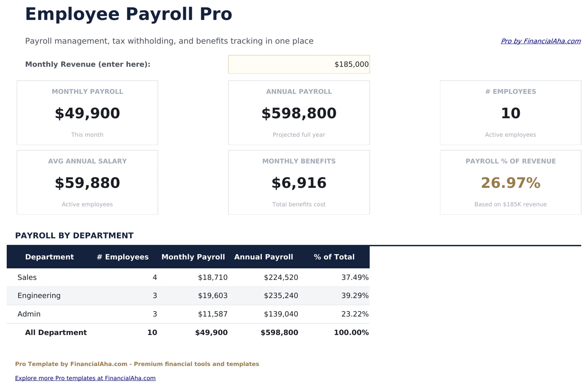Click the % of Total column header
Image resolution: width=588 pixels, height=388 pixels.
[x=334, y=257]
